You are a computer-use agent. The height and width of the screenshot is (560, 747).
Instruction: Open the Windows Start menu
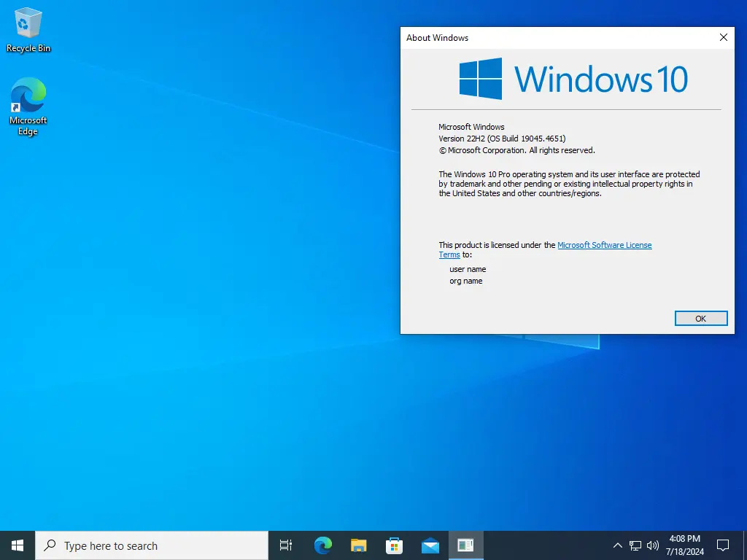[18, 545]
